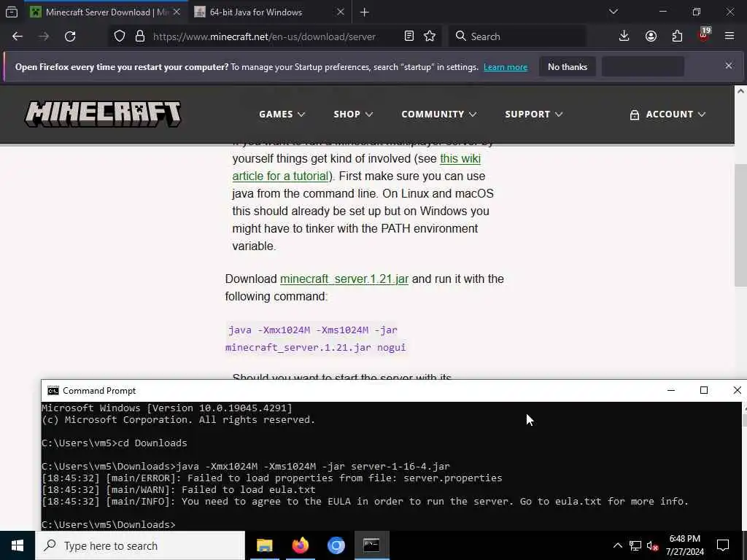Open File Explorer from taskbar
This screenshot has height=560, width=747.
pyautogui.click(x=264, y=545)
